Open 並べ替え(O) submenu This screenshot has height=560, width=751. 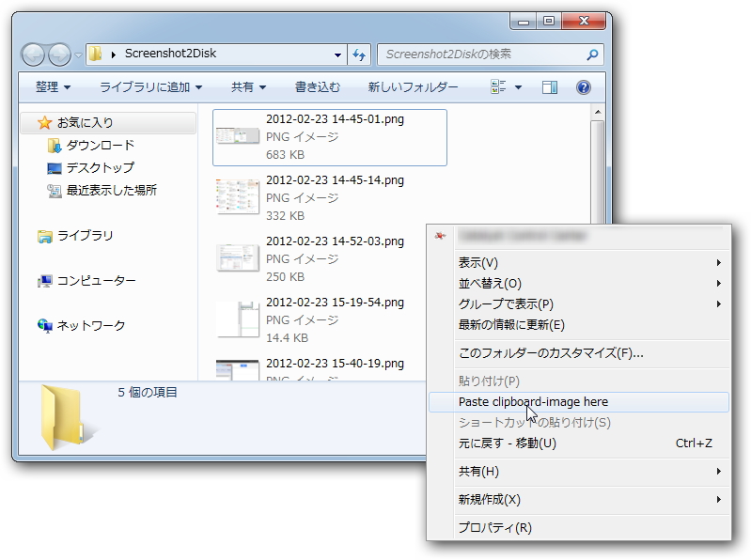(x=579, y=284)
